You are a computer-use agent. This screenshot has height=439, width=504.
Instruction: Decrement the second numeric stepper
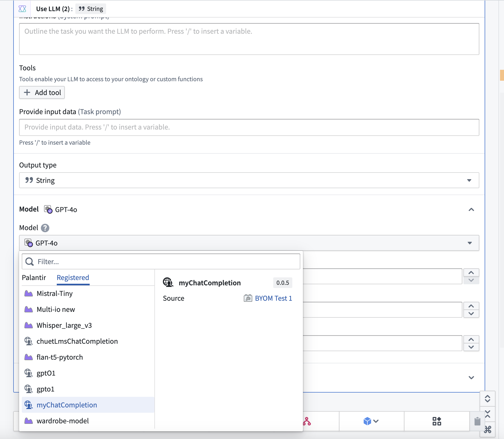pos(471,313)
